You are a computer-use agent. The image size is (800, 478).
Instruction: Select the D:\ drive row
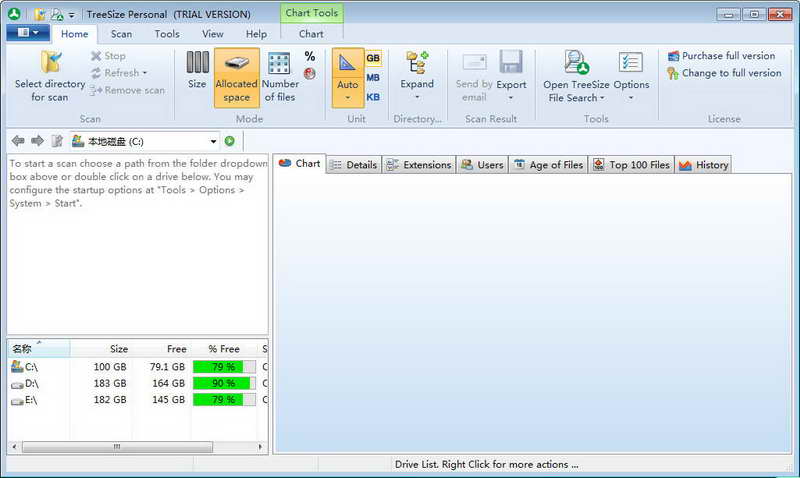137,383
